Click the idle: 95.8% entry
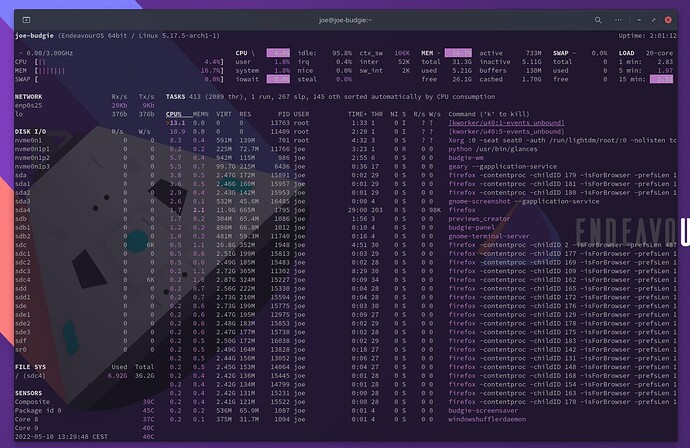Viewport: 690px width, 448px height. coord(325,53)
